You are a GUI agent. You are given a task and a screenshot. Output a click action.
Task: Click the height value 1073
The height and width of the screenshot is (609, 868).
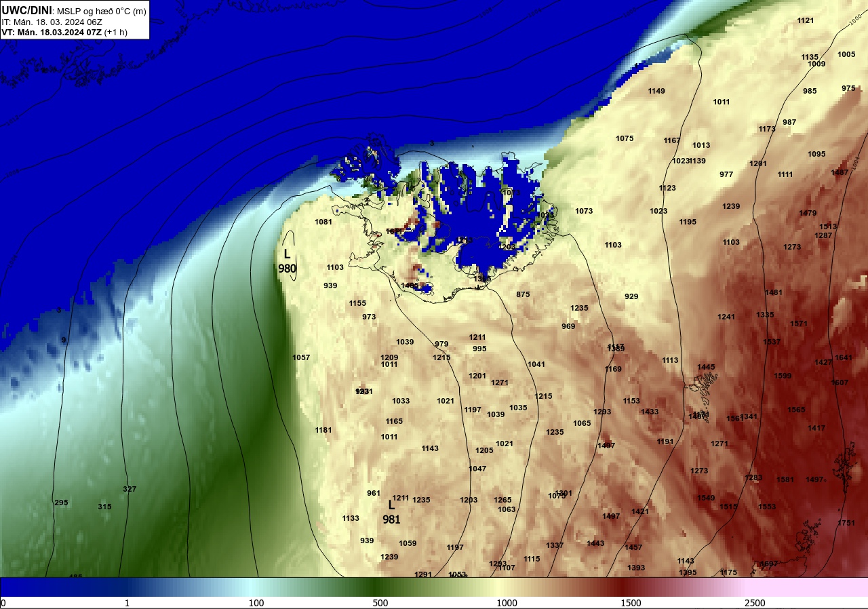584,211
